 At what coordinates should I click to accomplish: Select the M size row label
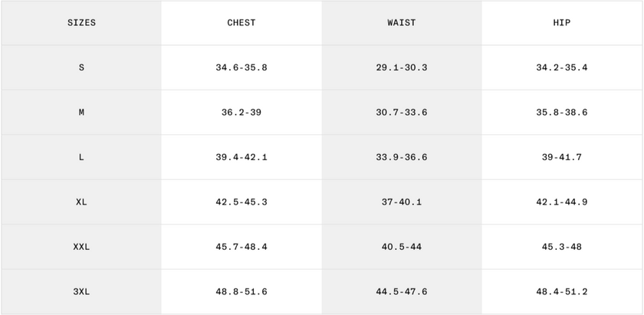[x=81, y=113]
